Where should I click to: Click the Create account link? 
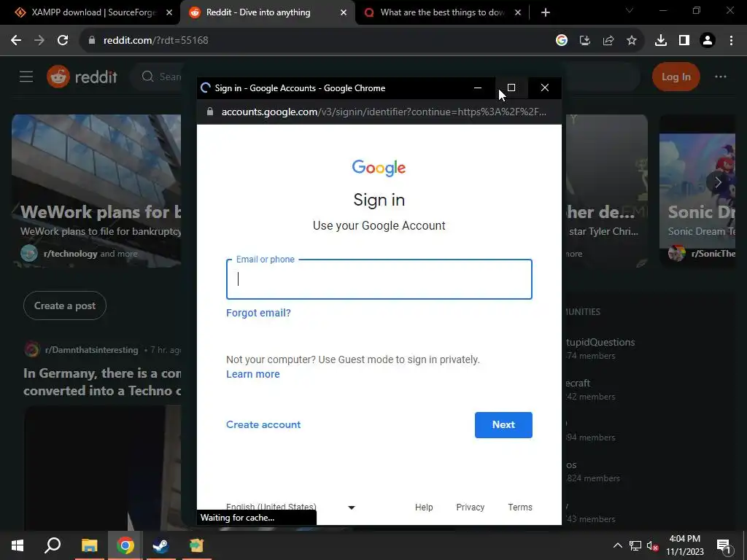point(263,425)
